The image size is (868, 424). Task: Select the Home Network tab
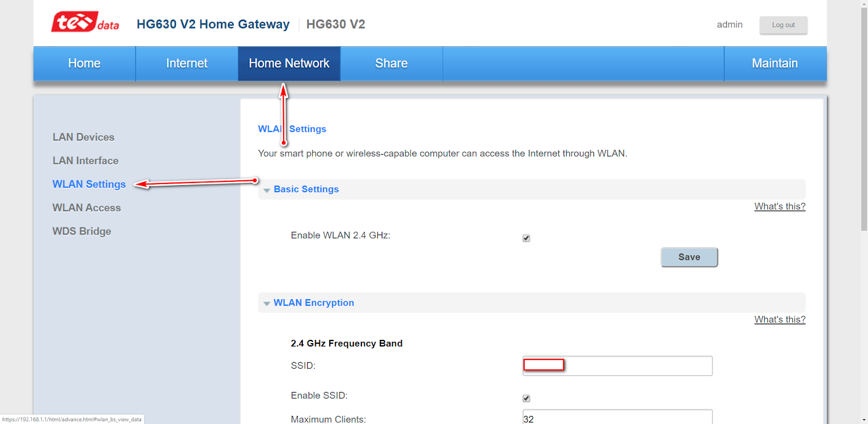pos(289,63)
